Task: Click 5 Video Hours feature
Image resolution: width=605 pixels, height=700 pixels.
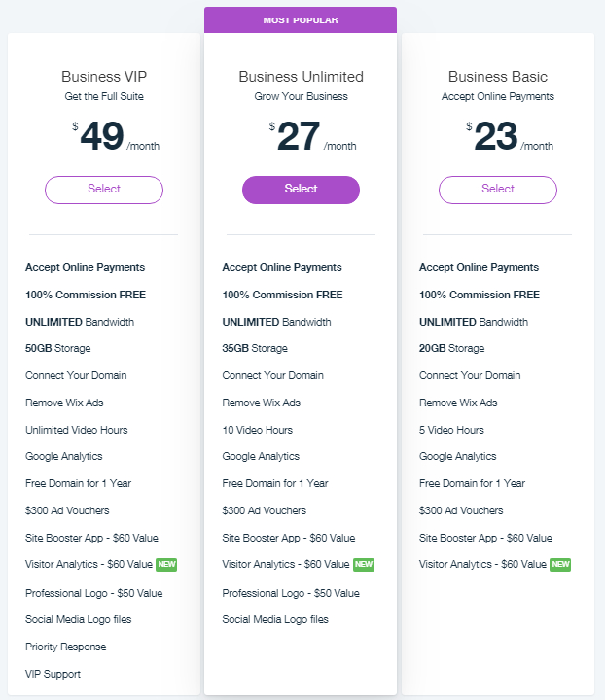Action: click(451, 430)
